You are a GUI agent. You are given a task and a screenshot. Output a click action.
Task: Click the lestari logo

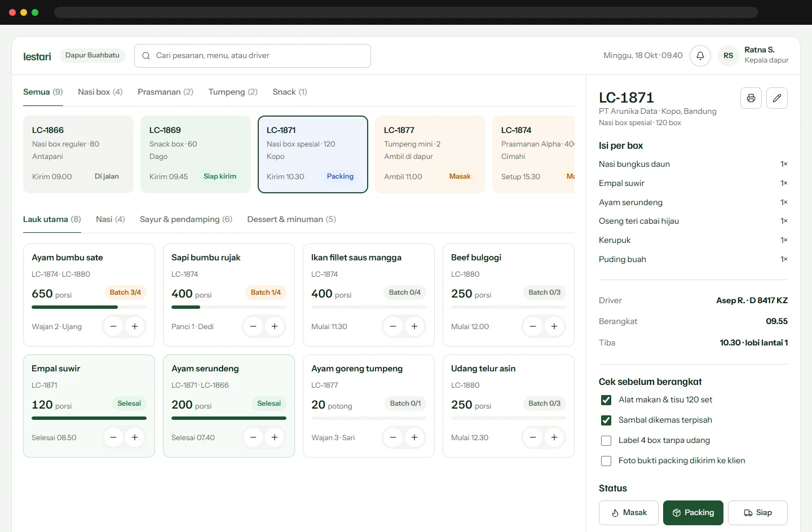pyautogui.click(x=37, y=56)
